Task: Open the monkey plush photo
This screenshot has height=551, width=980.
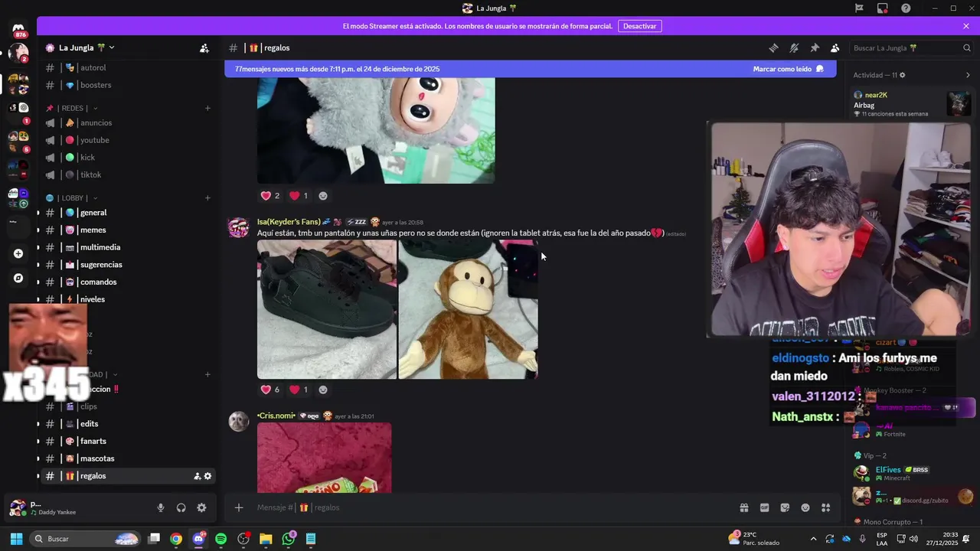Action: click(468, 309)
